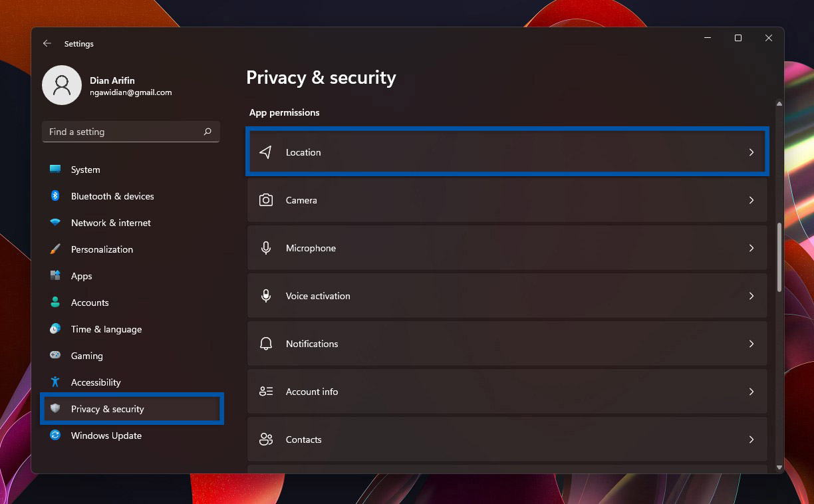Open Account info permissions
Image resolution: width=814 pixels, height=504 pixels.
507,392
